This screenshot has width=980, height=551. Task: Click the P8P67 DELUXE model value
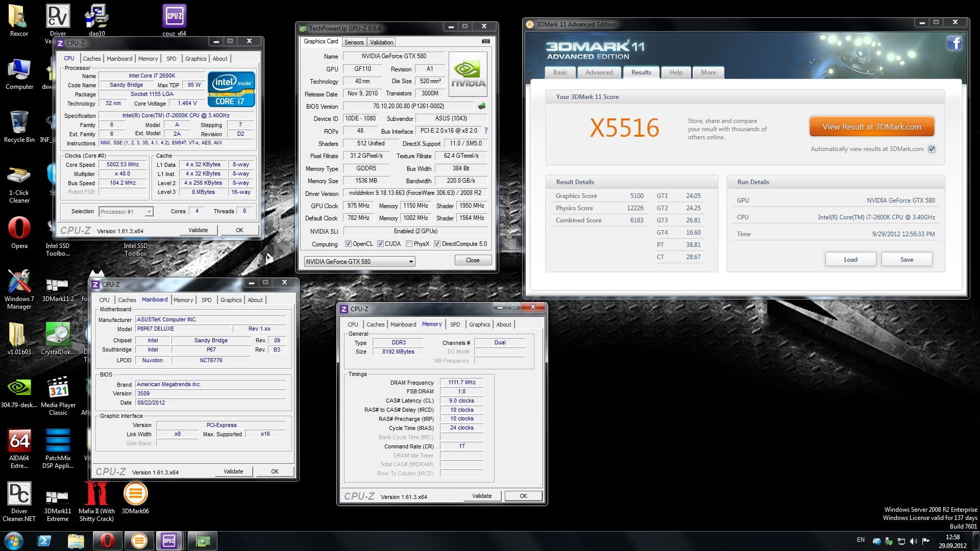183,329
